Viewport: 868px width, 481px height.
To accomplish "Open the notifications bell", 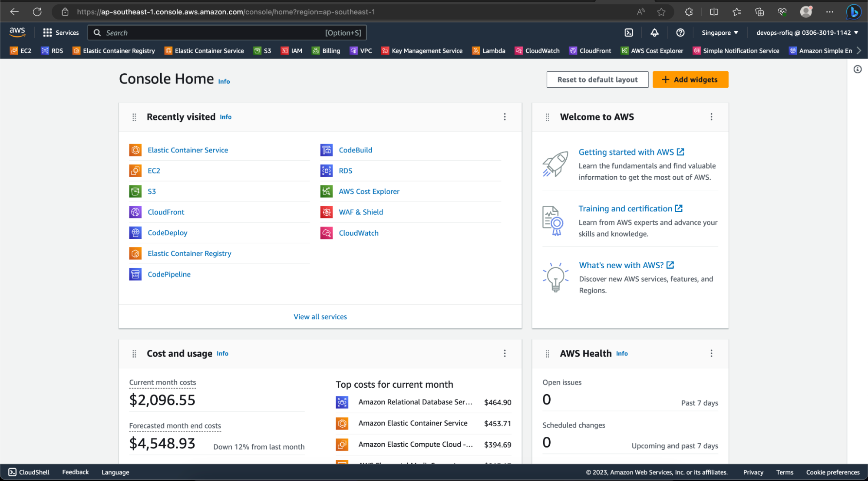I will pos(654,33).
